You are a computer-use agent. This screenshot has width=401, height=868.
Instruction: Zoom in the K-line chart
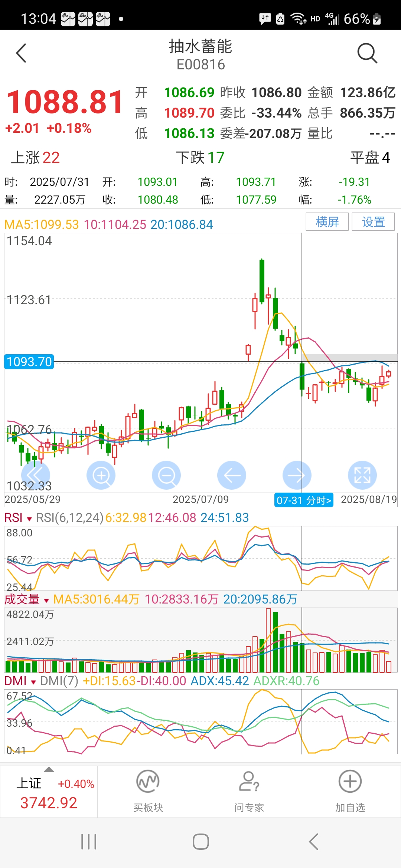(x=101, y=475)
